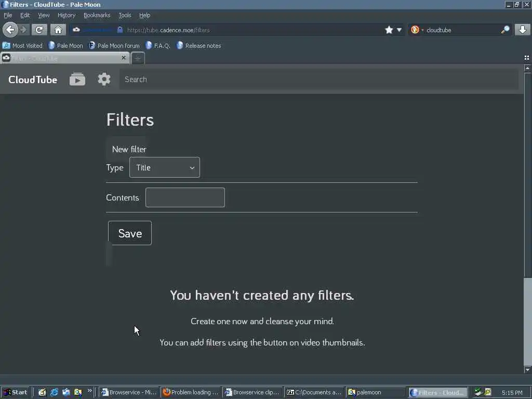Viewport: 532px width, 399px height.
Task: Launch Internet Explorer from quick launch
Action: tap(54, 392)
